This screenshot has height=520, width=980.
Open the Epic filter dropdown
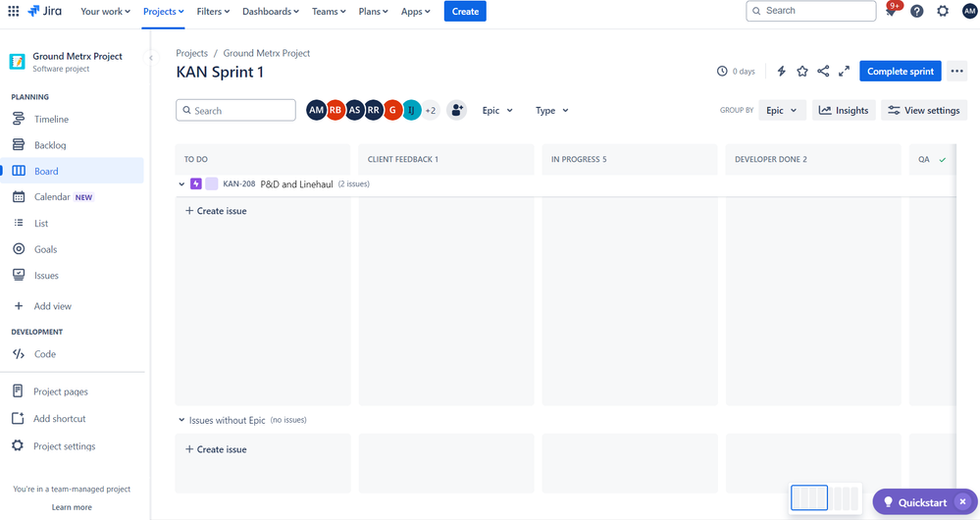(x=497, y=110)
